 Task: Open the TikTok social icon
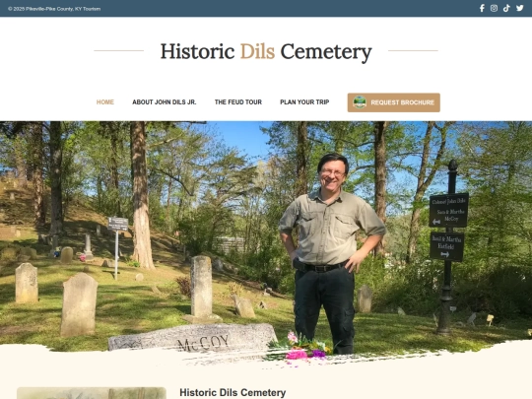coord(506,8)
